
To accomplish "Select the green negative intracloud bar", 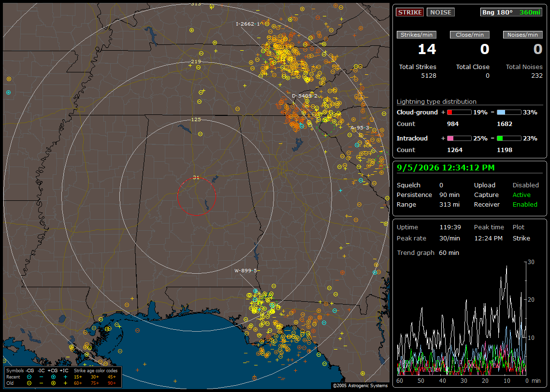I will click(x=509, y=139).
